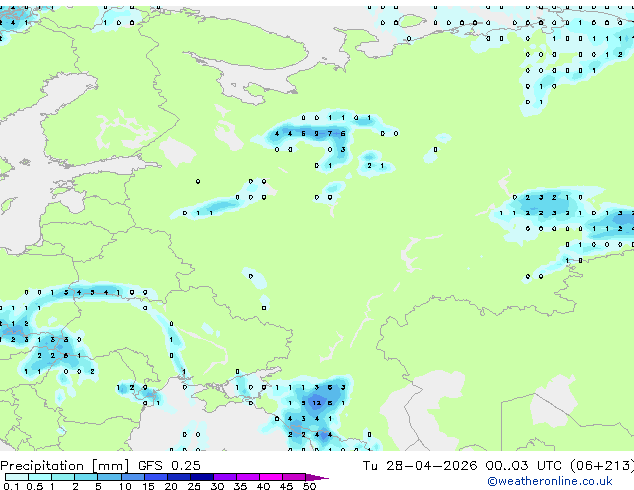Image resolution: width=634 pixels, height=490 pixels.
Task: Select the 30–35 mm purple legend swatch
Action: click(225, 477)
